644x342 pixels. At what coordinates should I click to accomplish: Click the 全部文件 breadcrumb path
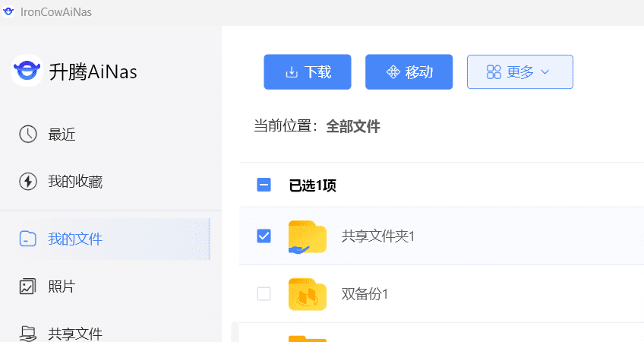352,126
